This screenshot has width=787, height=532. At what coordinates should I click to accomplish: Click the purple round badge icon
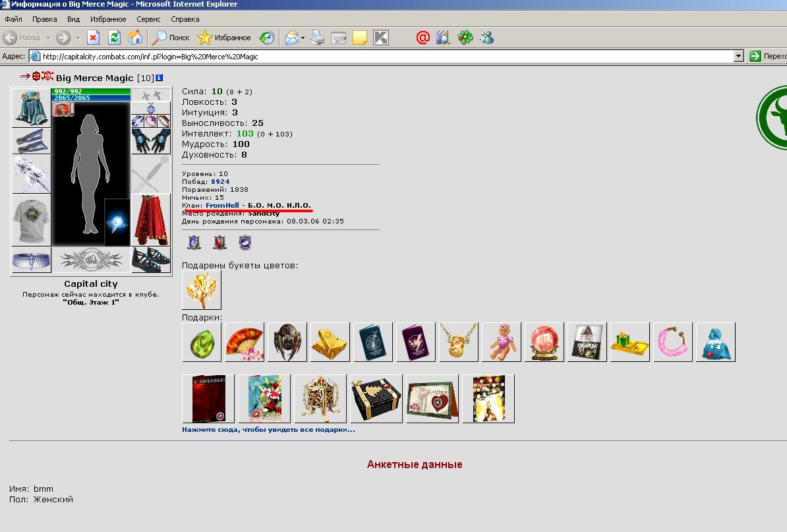[x=245, y=243]
